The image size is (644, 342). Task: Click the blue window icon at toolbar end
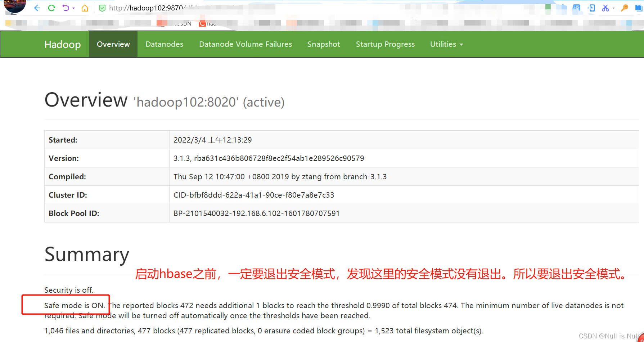(x=639, y=8)
